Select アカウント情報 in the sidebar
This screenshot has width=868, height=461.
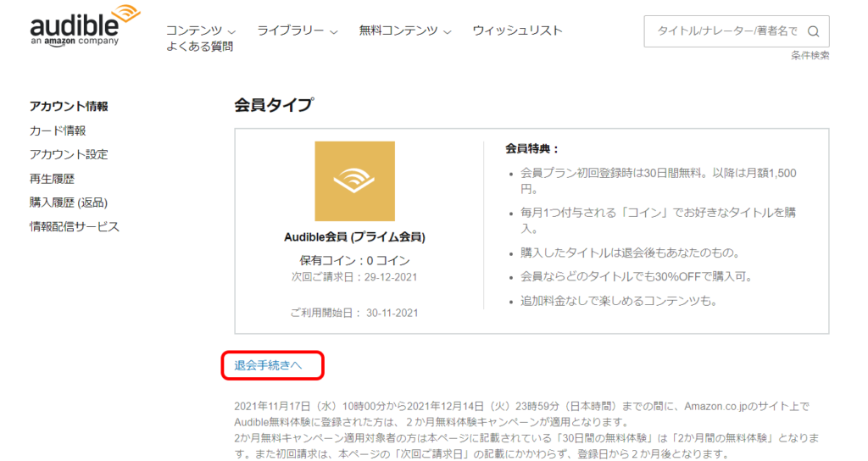[x=69, y=106]
